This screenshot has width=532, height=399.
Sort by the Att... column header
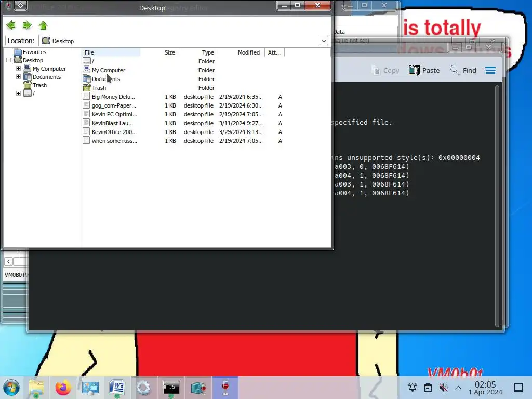tap(274, 52)
